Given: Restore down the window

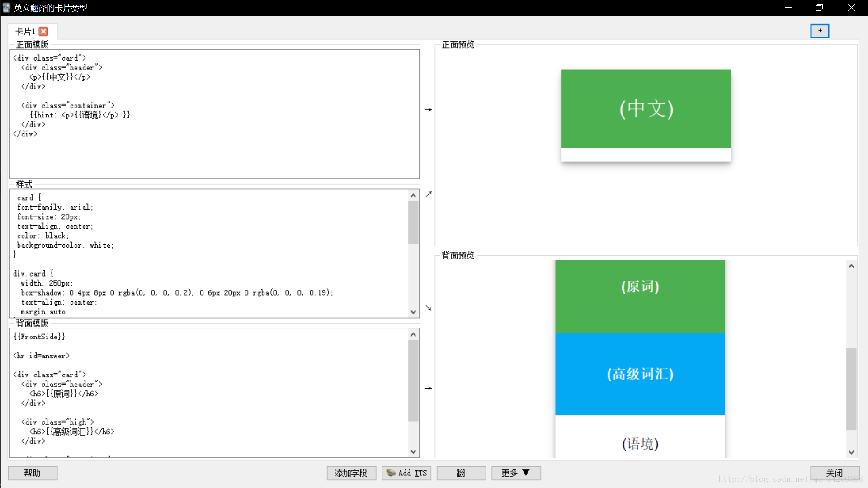Looking at the screenshot, I should coord(819,8).
